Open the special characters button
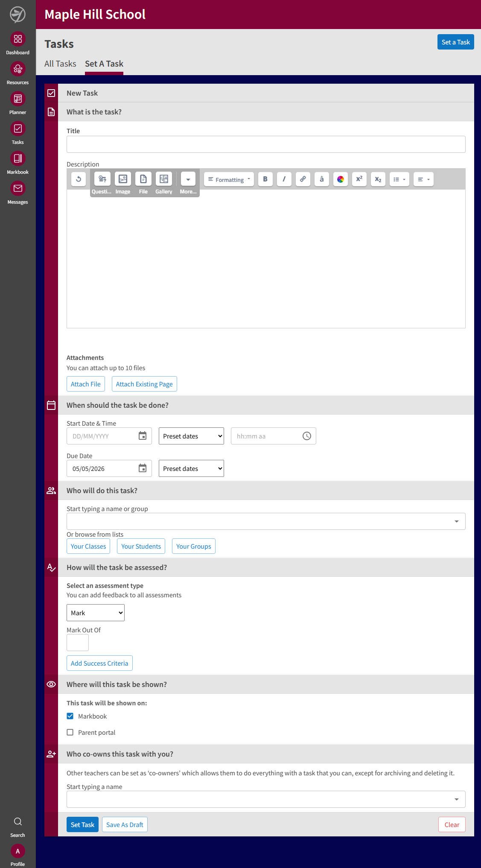The image size is (481, 868). tap(322, 179)
